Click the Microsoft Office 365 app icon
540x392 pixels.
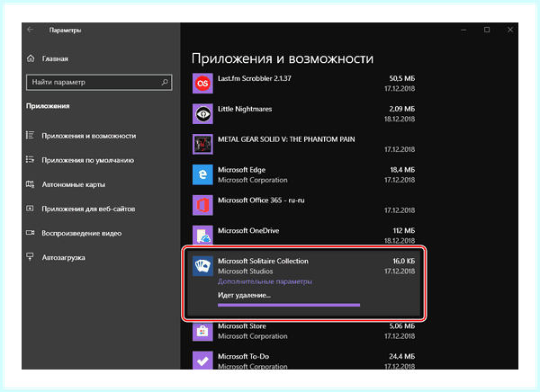(x=202, y=205)
